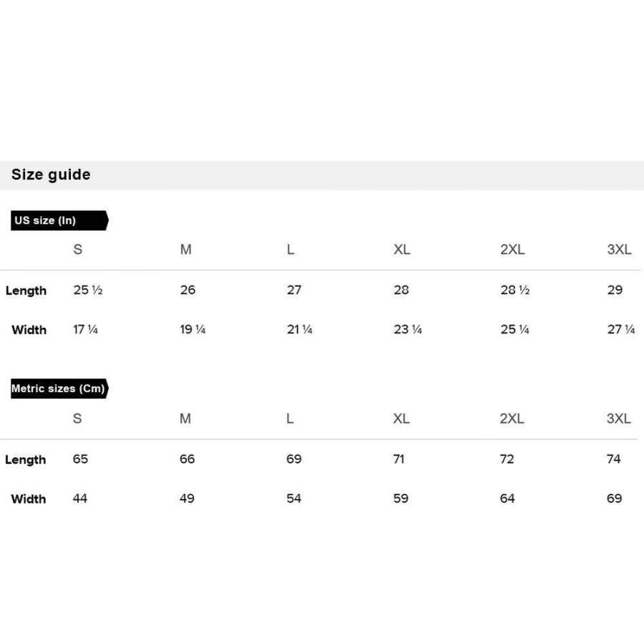Select the 44 cm width value for S

[x=80, y=499]
